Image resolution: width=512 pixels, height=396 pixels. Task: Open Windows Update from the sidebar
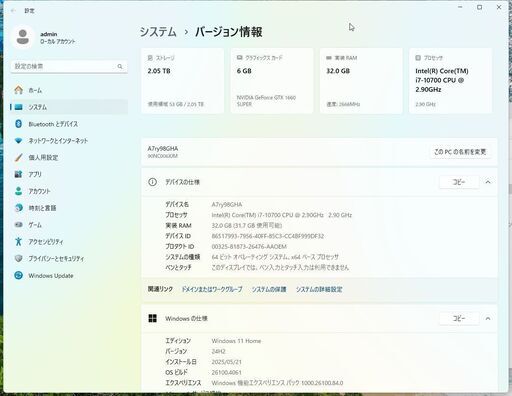tap(69, 276)
